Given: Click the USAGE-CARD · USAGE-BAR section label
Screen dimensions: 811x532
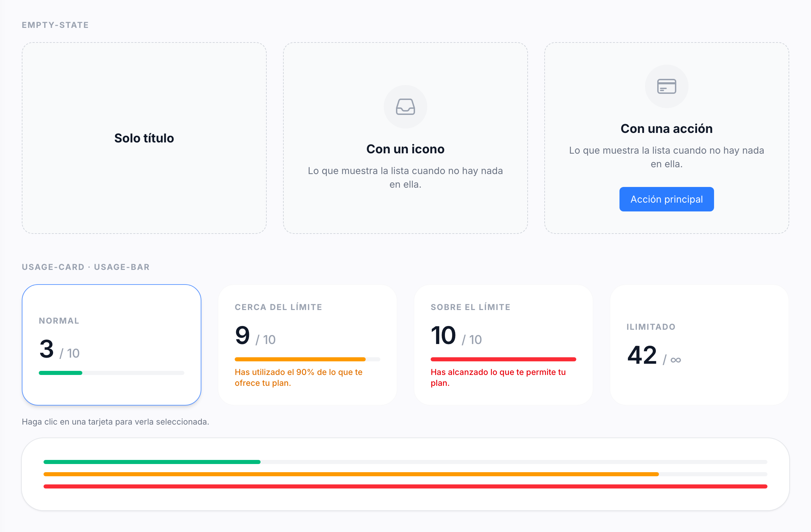Looking at the screenshot, I should click(85, 267).
